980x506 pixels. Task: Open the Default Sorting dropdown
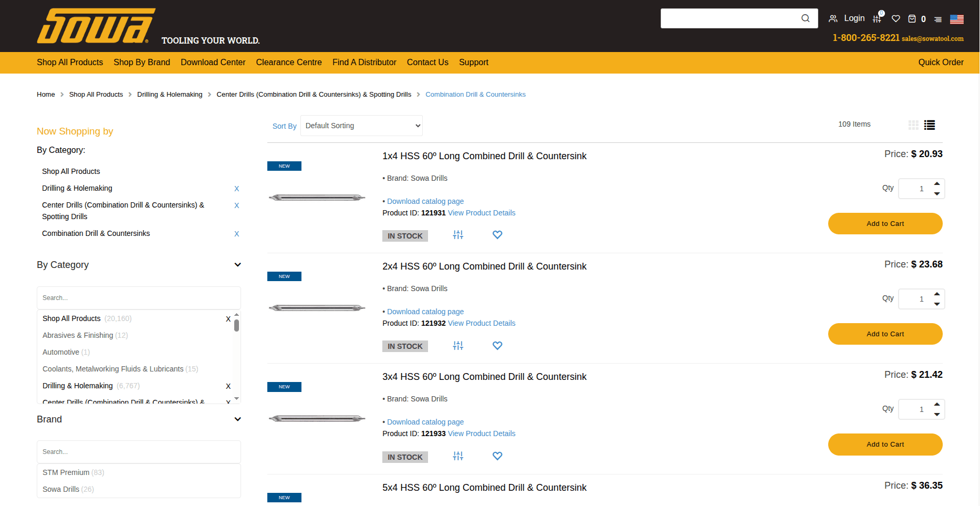click(361, 126)
